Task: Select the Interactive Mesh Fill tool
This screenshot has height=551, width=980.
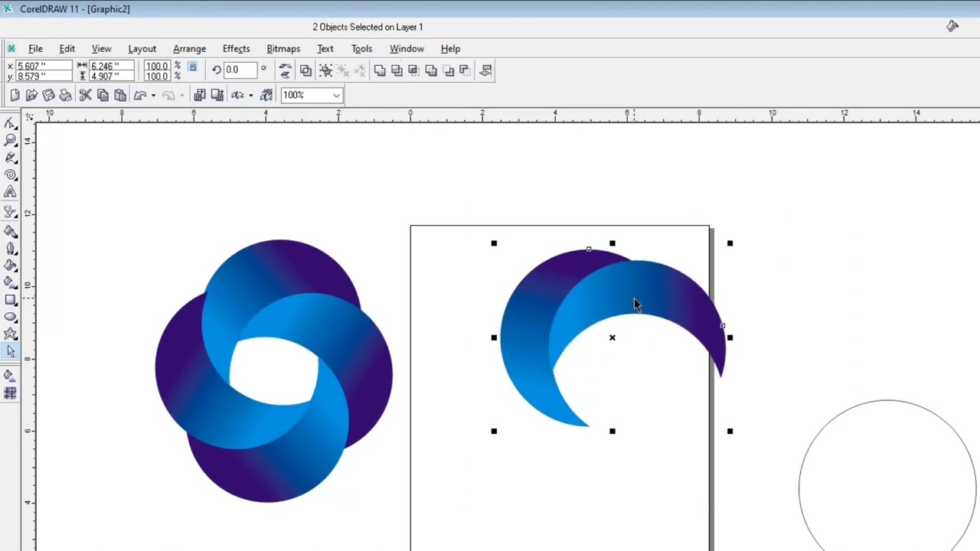Action: pyautogui.click(x=11, y=393)
